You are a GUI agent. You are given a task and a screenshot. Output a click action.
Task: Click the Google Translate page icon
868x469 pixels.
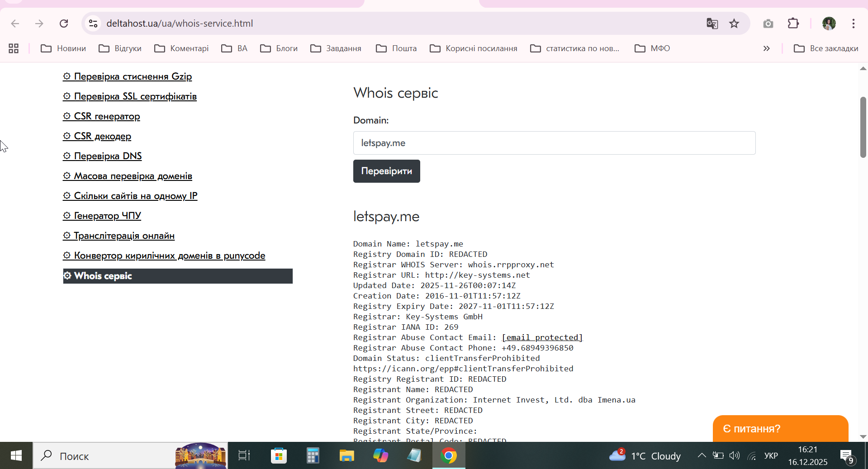[x=712, y=24]
